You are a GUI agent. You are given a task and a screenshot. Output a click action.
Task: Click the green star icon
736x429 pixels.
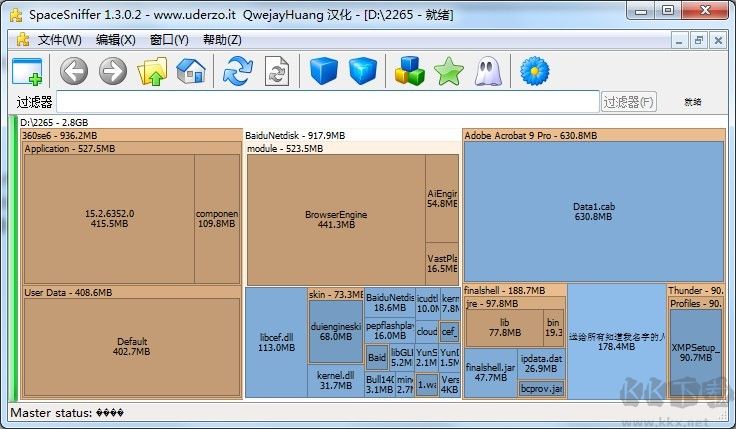pos(449,71)
